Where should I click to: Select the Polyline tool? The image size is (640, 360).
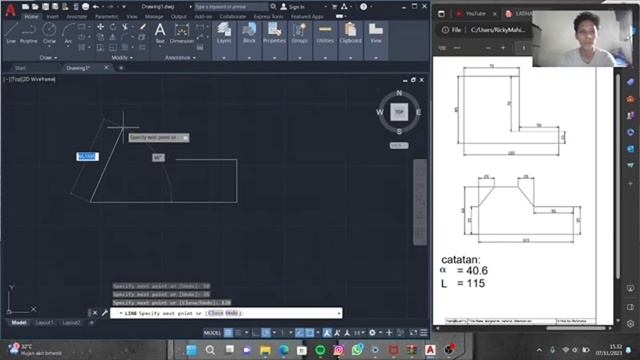coord(29,33)
